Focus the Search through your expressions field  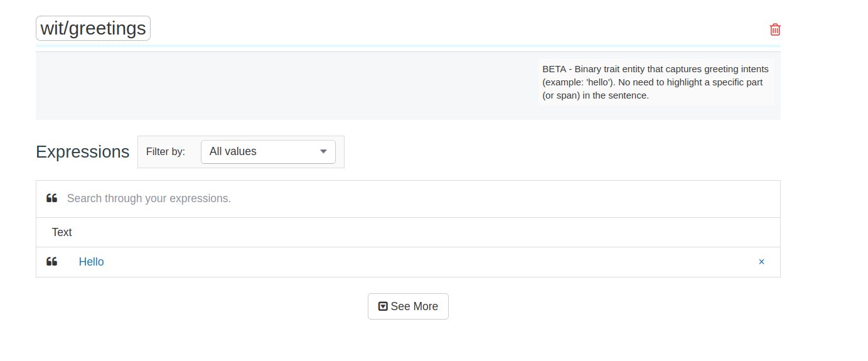click(377, 198)
